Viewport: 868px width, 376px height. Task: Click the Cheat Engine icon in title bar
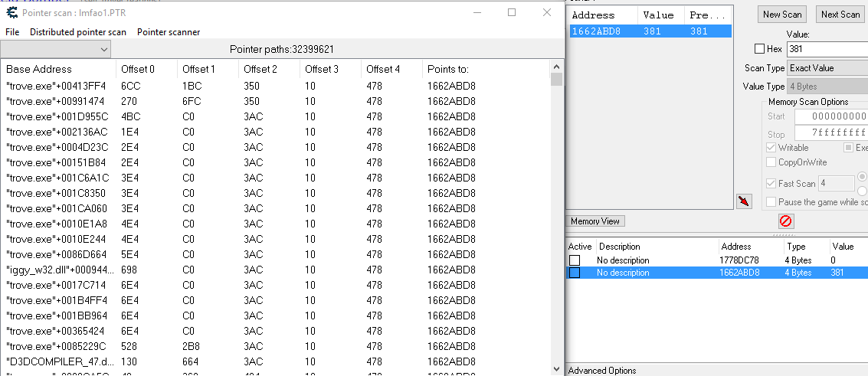click(11, 12)
